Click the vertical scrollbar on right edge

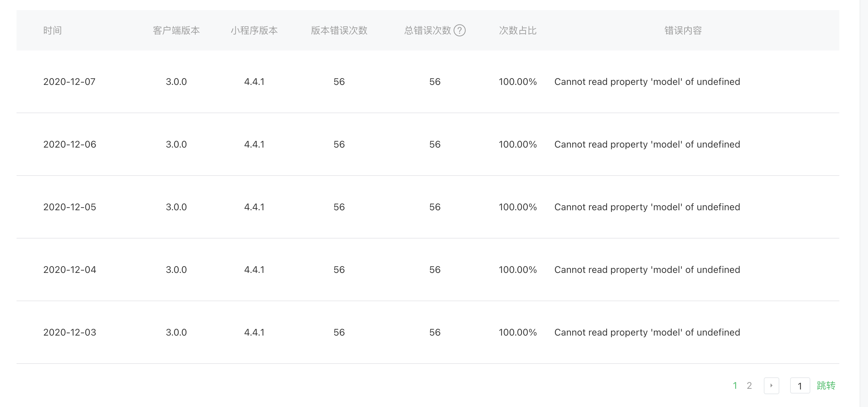(864, 202)
